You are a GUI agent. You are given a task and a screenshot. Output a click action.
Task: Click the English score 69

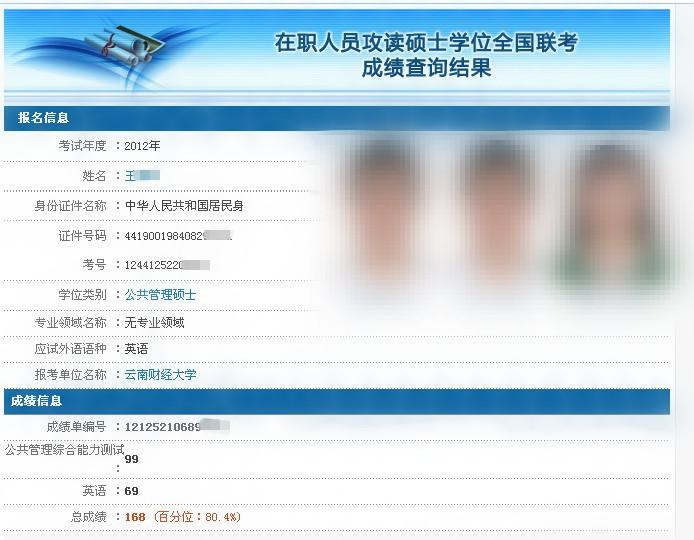[131, 491]
